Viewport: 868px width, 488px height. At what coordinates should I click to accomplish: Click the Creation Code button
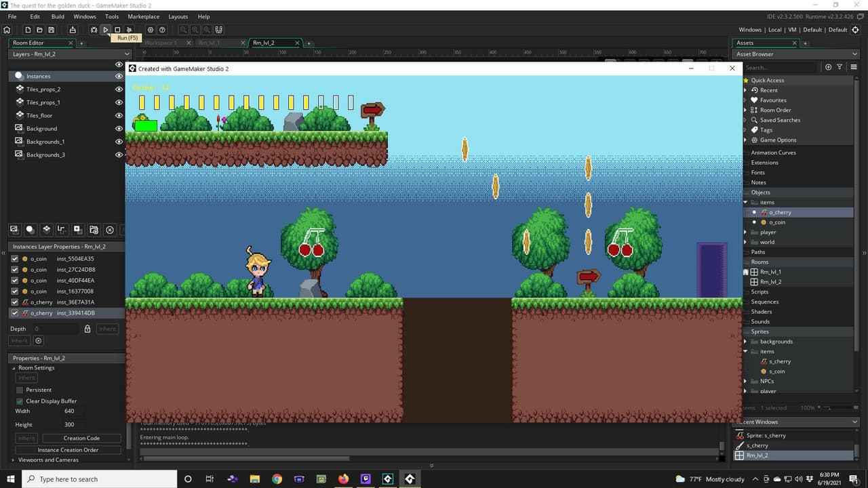[x=82, y=438]
